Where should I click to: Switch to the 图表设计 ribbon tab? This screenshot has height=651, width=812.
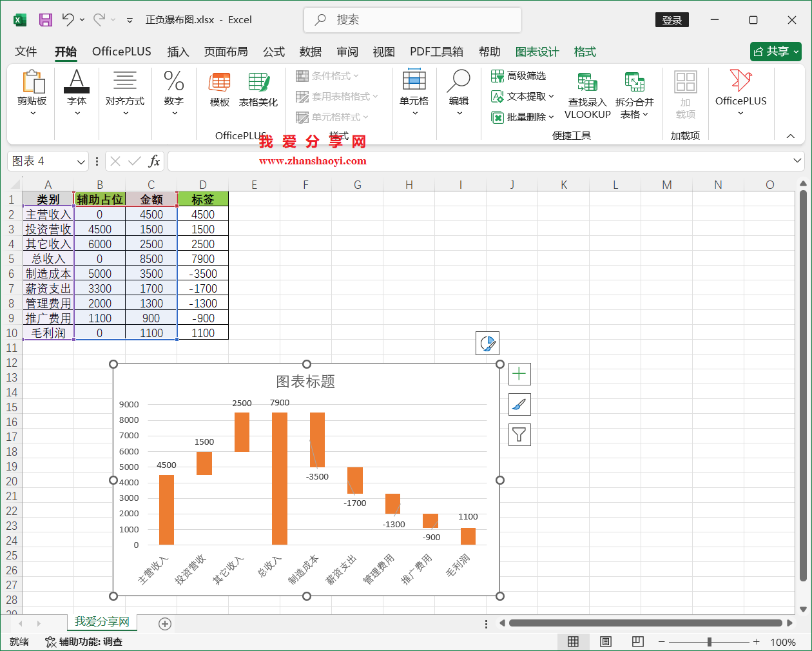pos(537,52)
